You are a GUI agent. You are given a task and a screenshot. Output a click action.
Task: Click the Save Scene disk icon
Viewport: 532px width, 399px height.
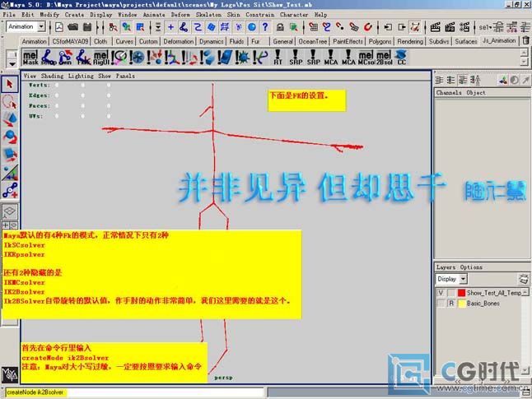87,27
